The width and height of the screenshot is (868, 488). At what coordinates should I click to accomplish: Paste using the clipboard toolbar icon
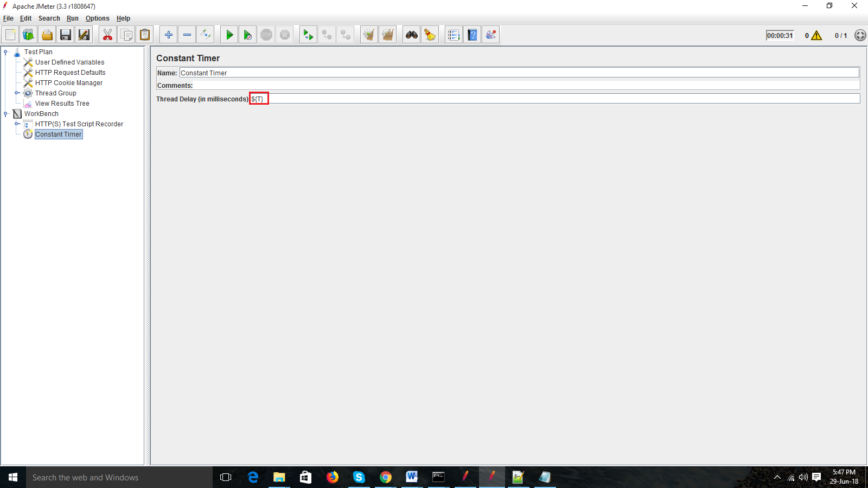tap(145, 35)
